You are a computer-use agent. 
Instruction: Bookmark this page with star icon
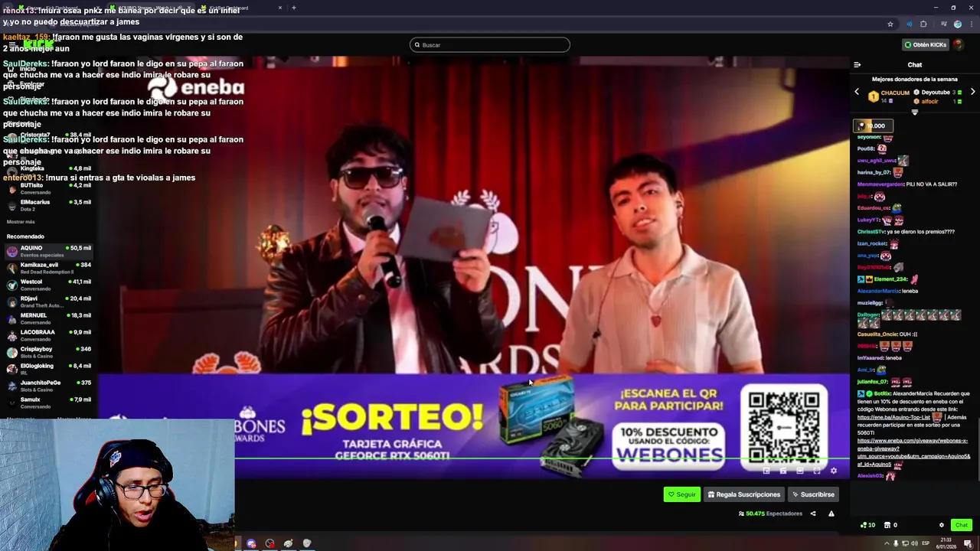[x=890, y=24]
